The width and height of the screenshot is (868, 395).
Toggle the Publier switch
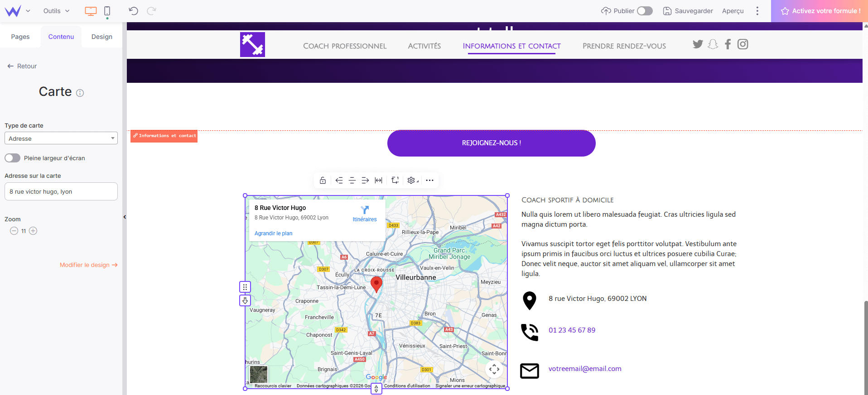coord(645,11)
